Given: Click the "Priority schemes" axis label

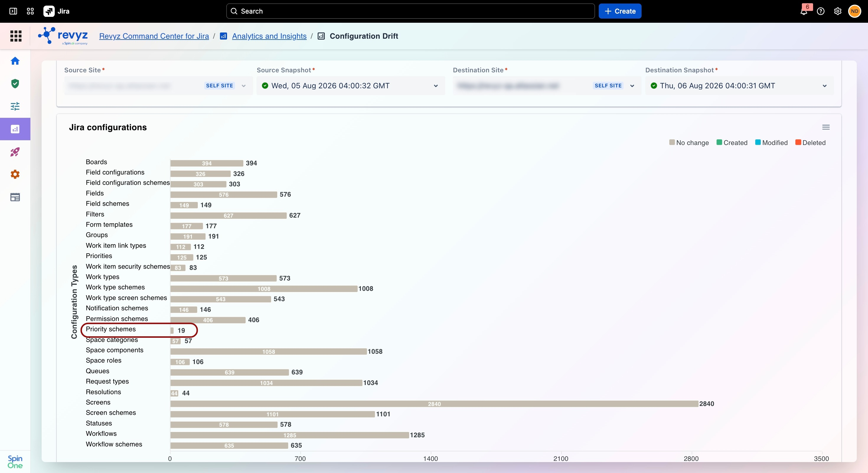Looking at the screenshot, I should coord(111,329).
